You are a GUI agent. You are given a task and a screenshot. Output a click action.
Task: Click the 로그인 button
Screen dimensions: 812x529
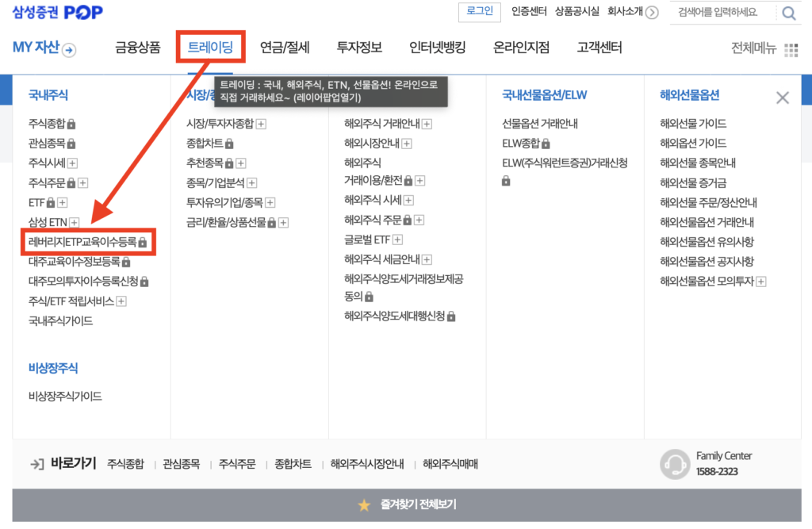coord(479,11)
